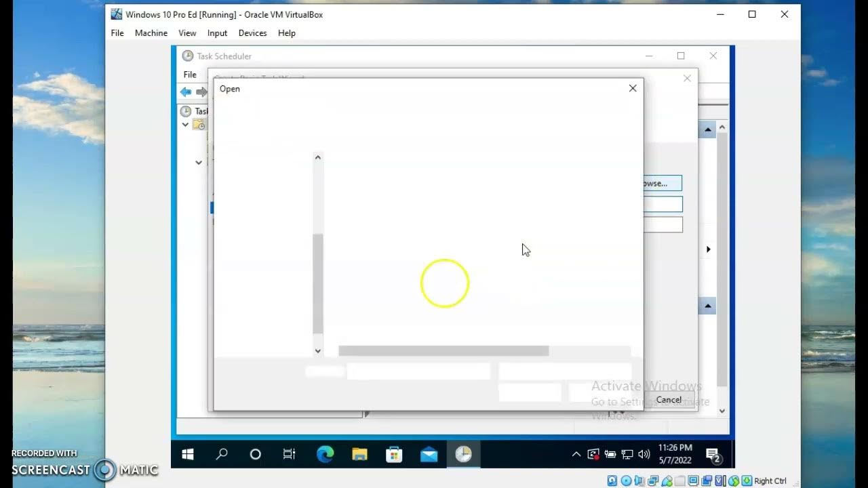Click the Browse... button in the wizard
The image size is (868, 488).
662,183
